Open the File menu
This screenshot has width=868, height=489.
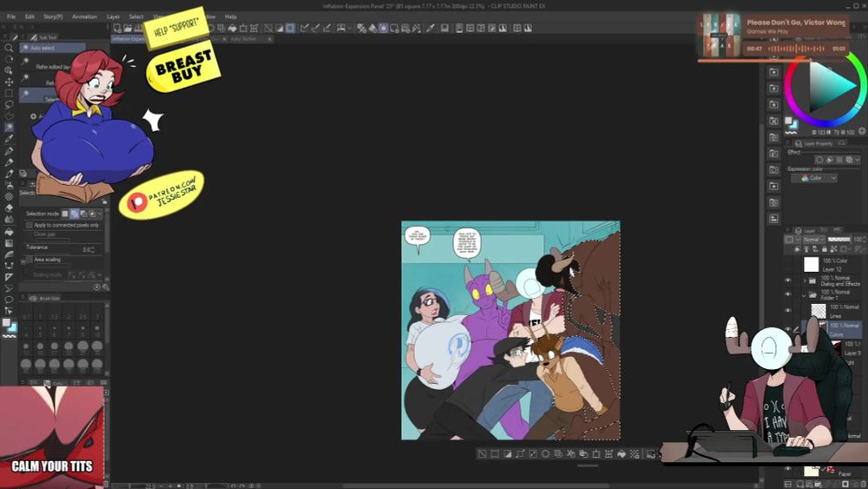[x=11, y=17]
